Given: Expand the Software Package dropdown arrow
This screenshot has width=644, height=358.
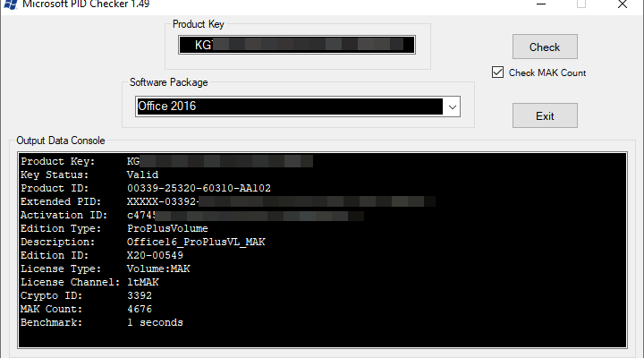Looking at the screenshot, I should [452, 107].
